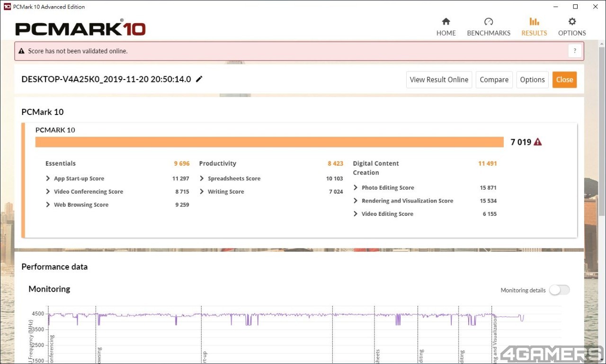
Task: Select the HOME tab label
Action: click(446, 33)
